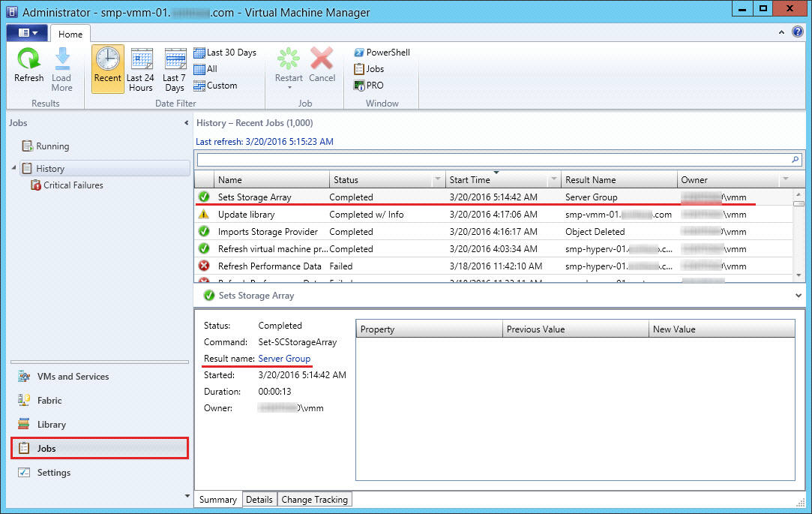Toggle the All date filter
Screen dimensions: 812x514
pos(205,69)
